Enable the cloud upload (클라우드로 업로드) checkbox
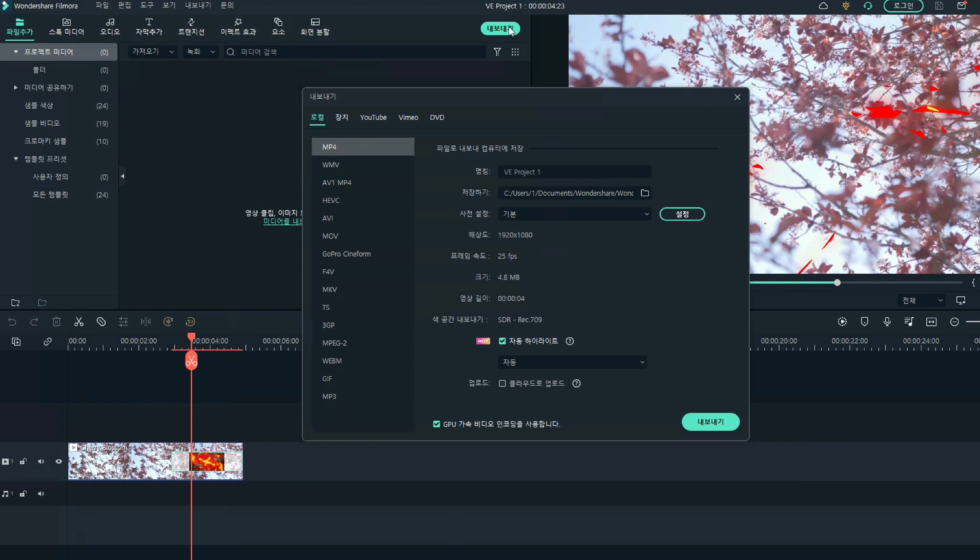 pyautogui.click(x=502, y=383)
